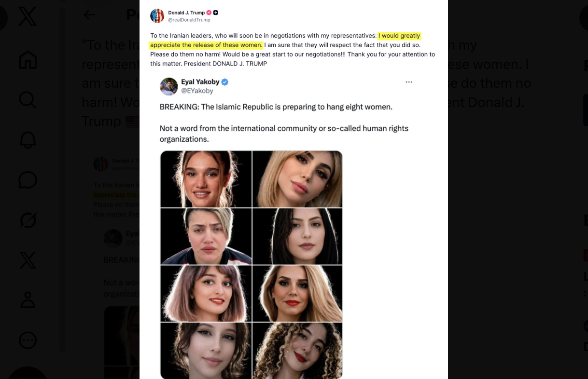
Task: Open the @EYakoby handle
Action: [197, 91]
